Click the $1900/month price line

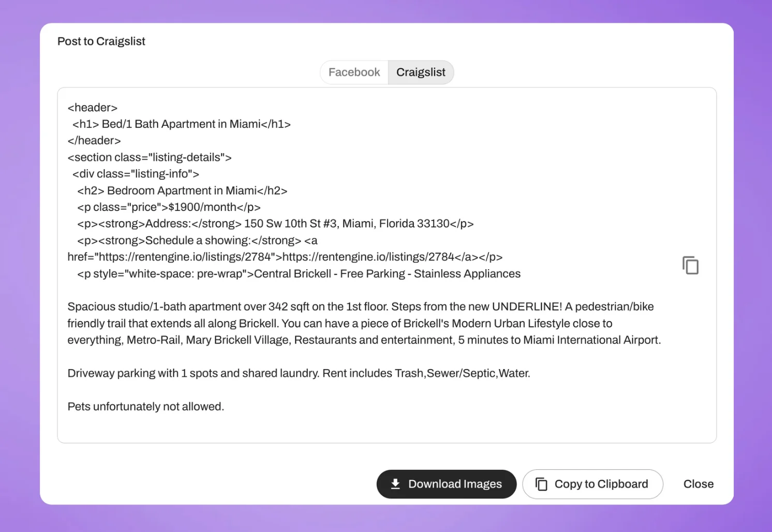pos(169,208)
